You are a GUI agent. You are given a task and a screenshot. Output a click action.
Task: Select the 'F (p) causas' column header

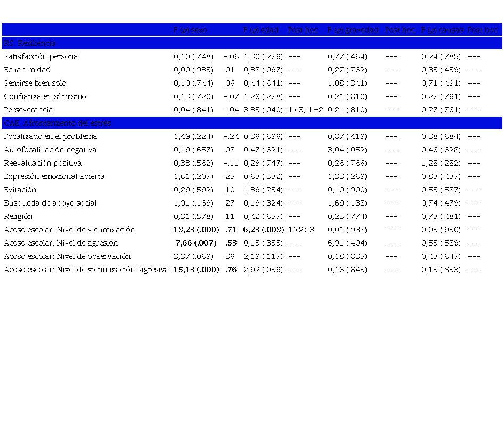pyautogui.click(x=442, y=30)
